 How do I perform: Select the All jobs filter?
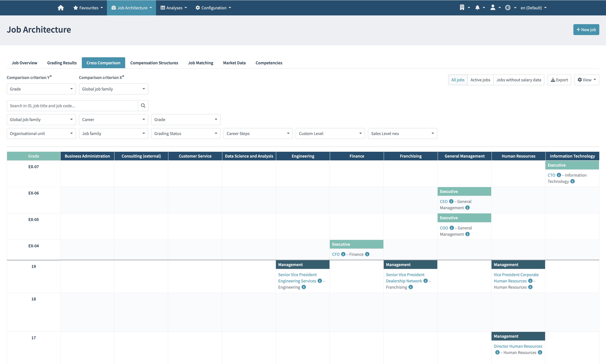[458, 80]
